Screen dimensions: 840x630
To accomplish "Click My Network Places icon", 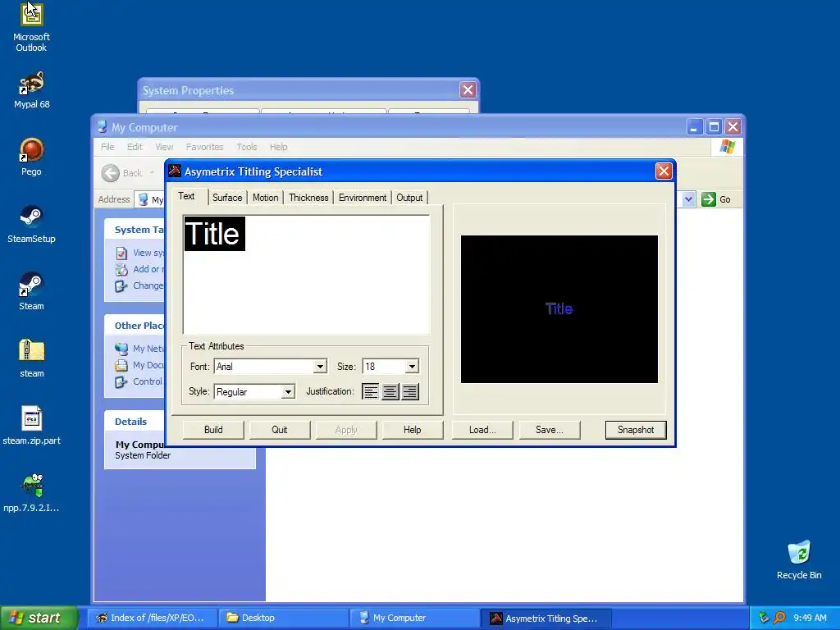I will click(x=121, y=349).
